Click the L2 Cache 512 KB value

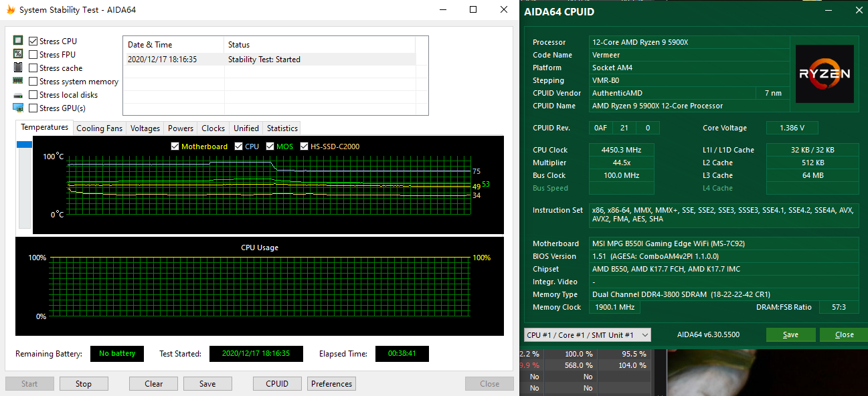(812, 163)
